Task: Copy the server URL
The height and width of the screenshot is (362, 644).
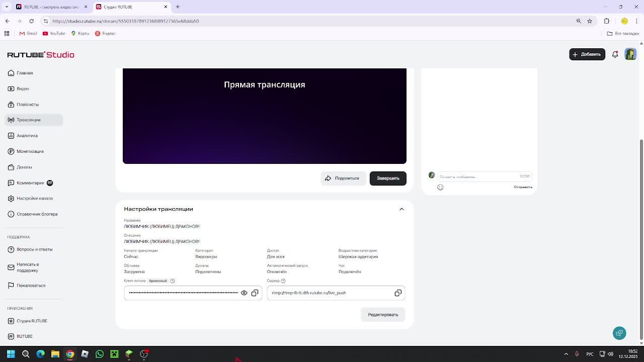Action: click(x=398, y=293)
